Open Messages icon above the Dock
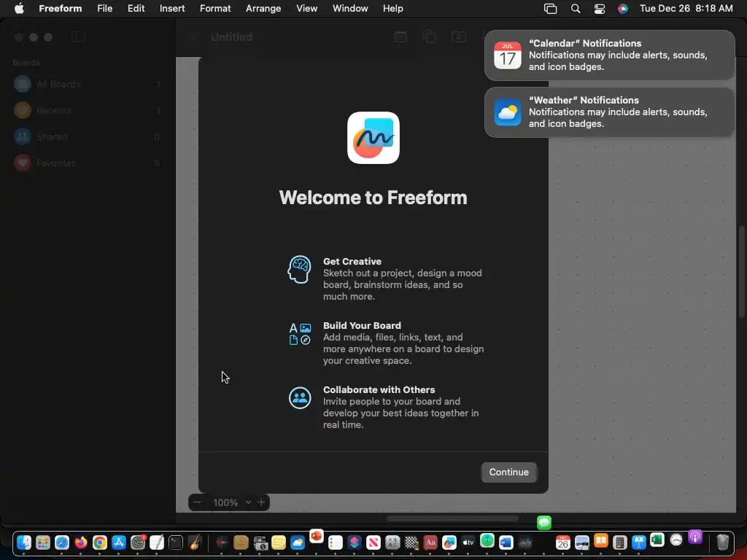The image size is (747, 560). coord(544,522)
